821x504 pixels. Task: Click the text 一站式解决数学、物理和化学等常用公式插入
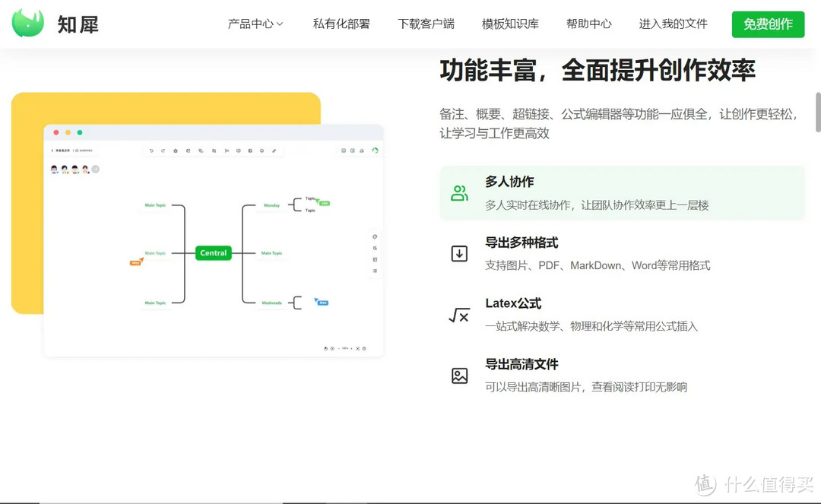pos(591,326)
